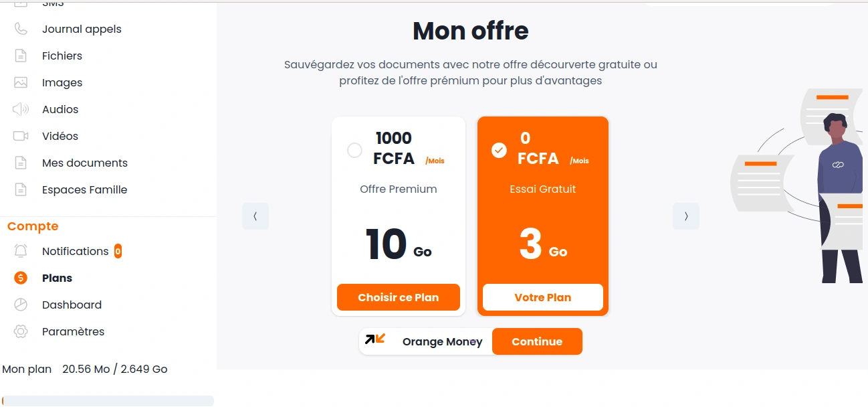Screen dimensions: 868x409
Task: Click the file icon next to Fichiers
Action: [x=21, y=56]
